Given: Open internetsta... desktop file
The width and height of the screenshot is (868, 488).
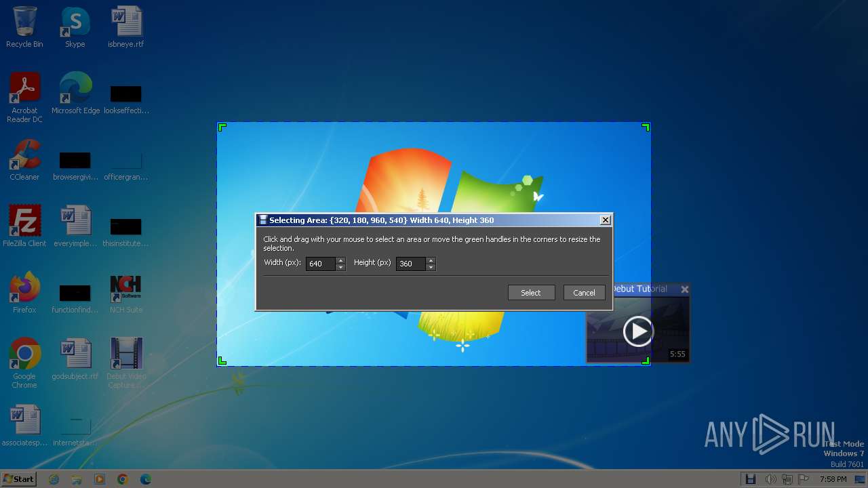Looking at the screenshot, I should point(75,431).
